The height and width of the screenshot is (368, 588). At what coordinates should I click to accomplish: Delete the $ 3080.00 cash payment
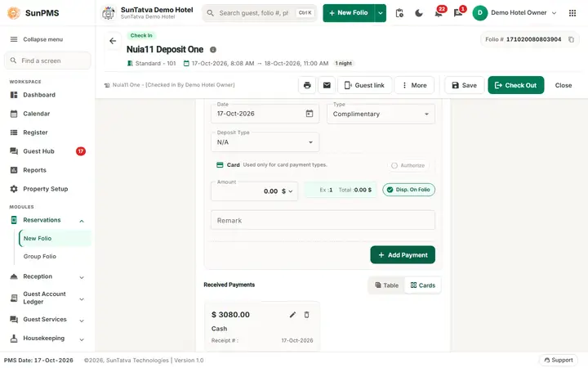(306, 315)
